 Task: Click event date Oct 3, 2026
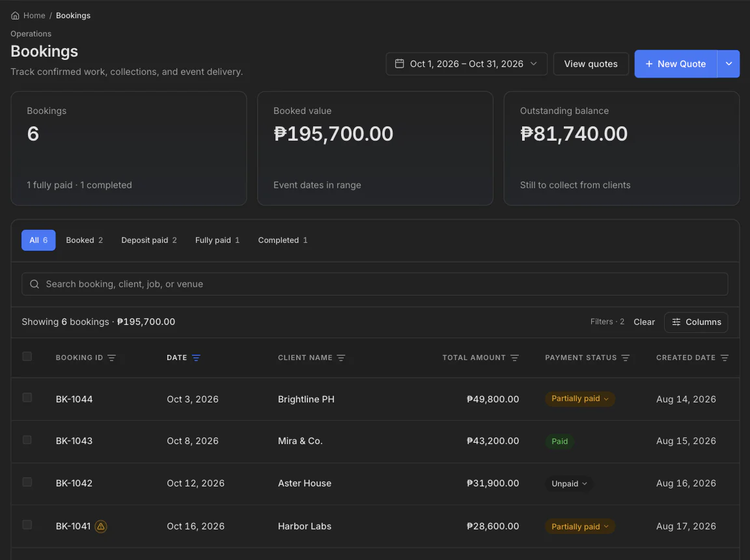coord(193,399)
